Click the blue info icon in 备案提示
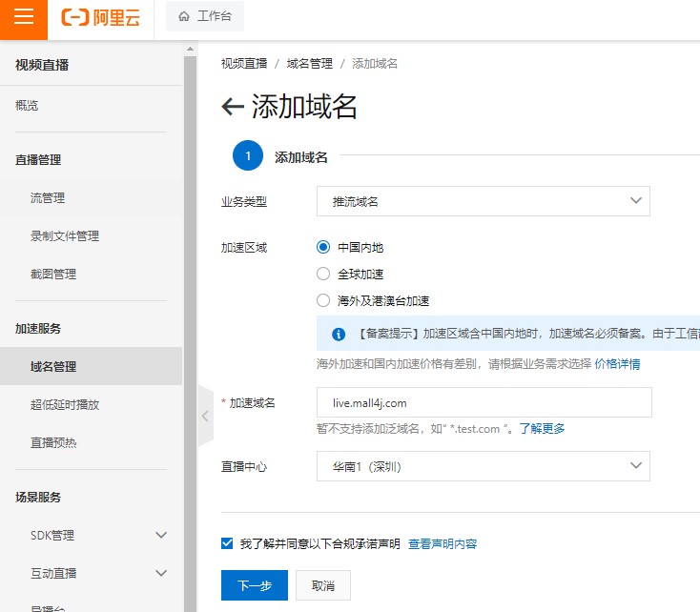 [x=338, y=335]
